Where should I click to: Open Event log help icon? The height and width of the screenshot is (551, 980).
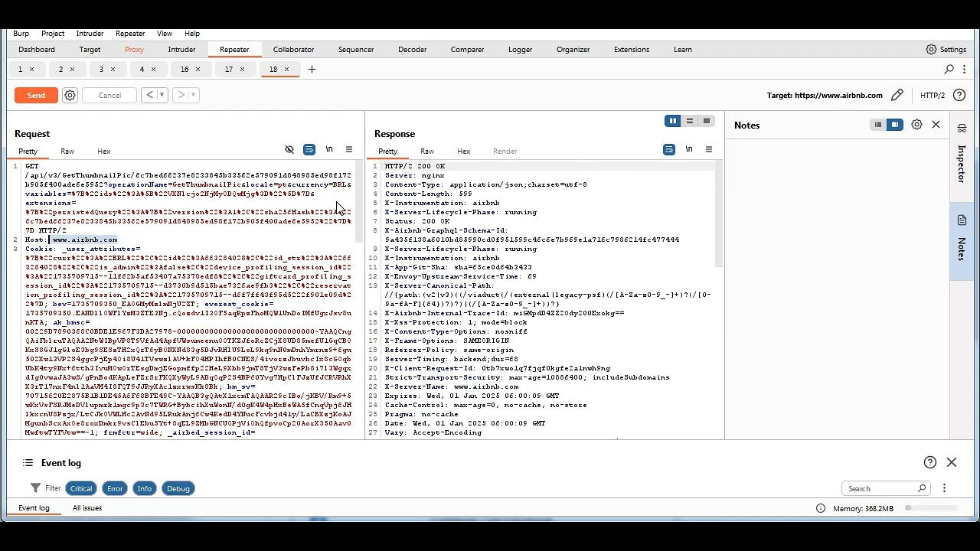point(930,462)
